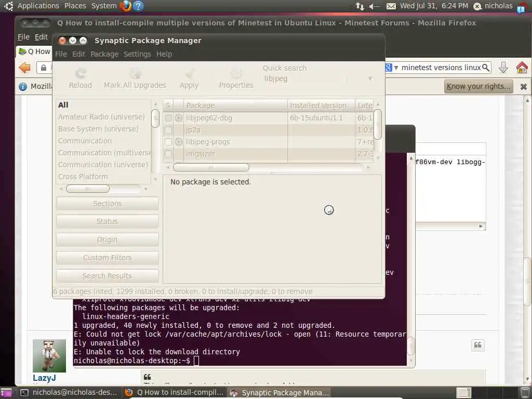
Task: Open the search engine dropdown in Firefox
Action: [x=396, y=68]
